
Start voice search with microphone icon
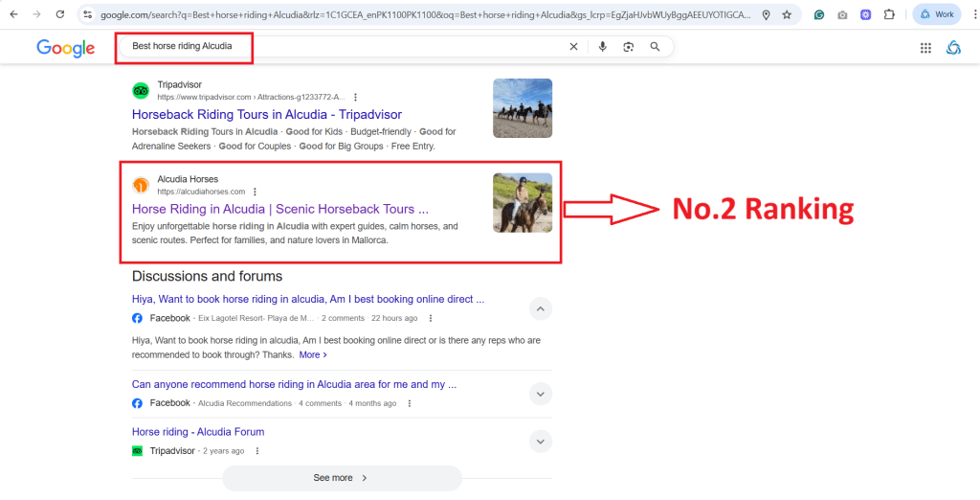click(603, 46)
